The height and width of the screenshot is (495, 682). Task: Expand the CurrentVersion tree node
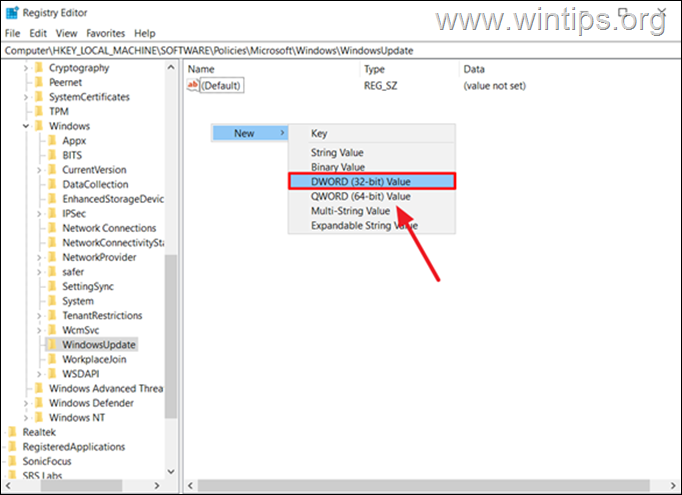click(x=39, y=170)
